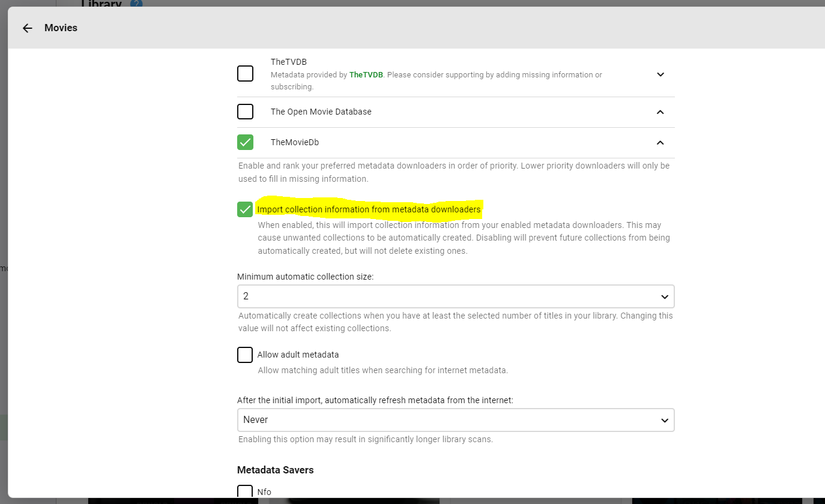This screenshot has width=825, height=504.
Task: Check the Allow adult metadata box
Action: coord(245,355)
